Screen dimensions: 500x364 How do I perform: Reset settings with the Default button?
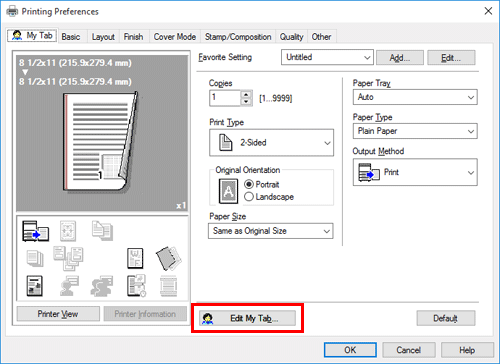(x=446, y=318)
